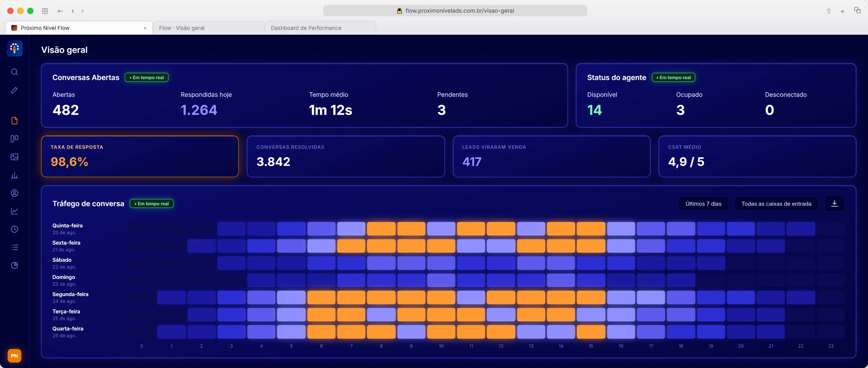The image size is (868, 368).
Task: Click the Conversas Abertas real-time badge
Action: pos(146,77)
